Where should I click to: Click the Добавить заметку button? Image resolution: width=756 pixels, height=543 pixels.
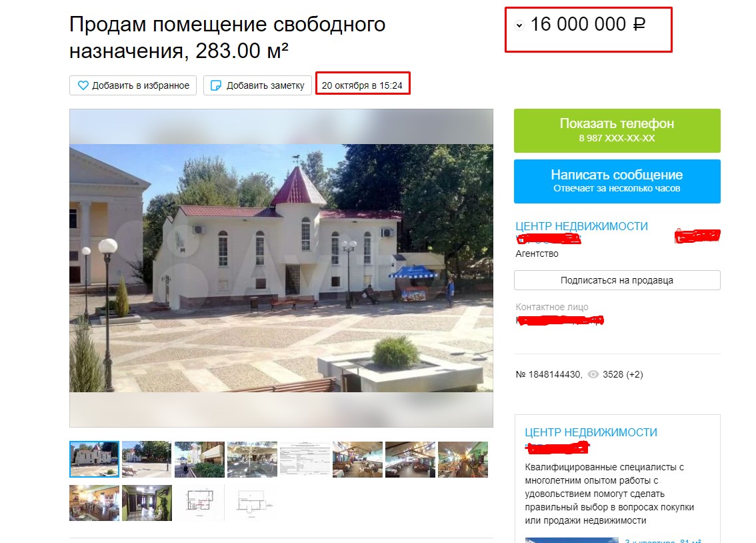(257, 85)
